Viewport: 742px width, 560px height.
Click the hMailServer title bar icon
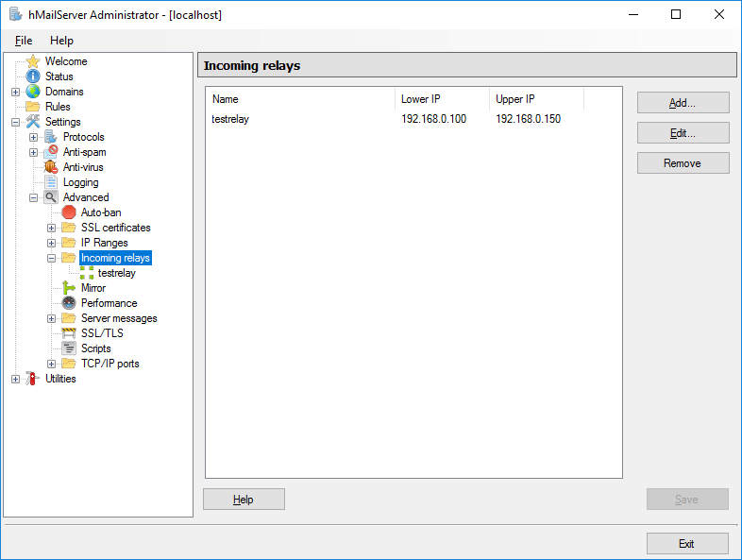[16, 15]
